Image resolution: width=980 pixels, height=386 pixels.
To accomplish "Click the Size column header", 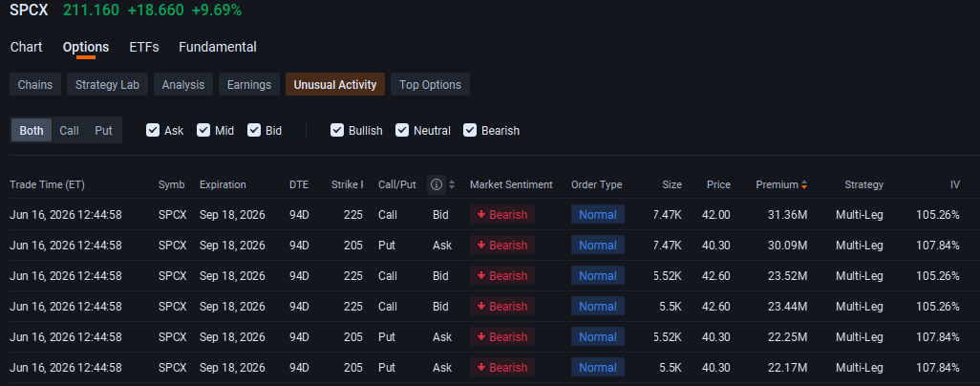I will 671,184.
